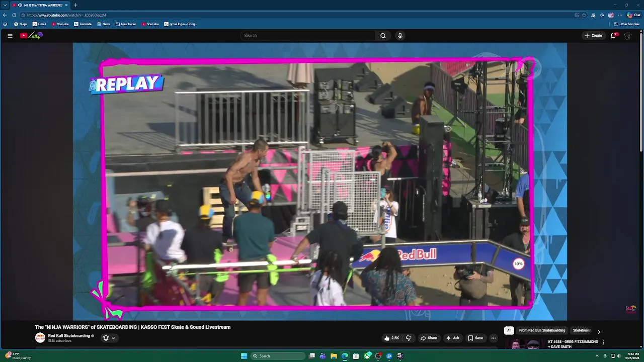Viewport: 644px width, 362px height.
Task: Start voice search with the microphone icon
Action: pyautogui.click(x=400, y=36)
